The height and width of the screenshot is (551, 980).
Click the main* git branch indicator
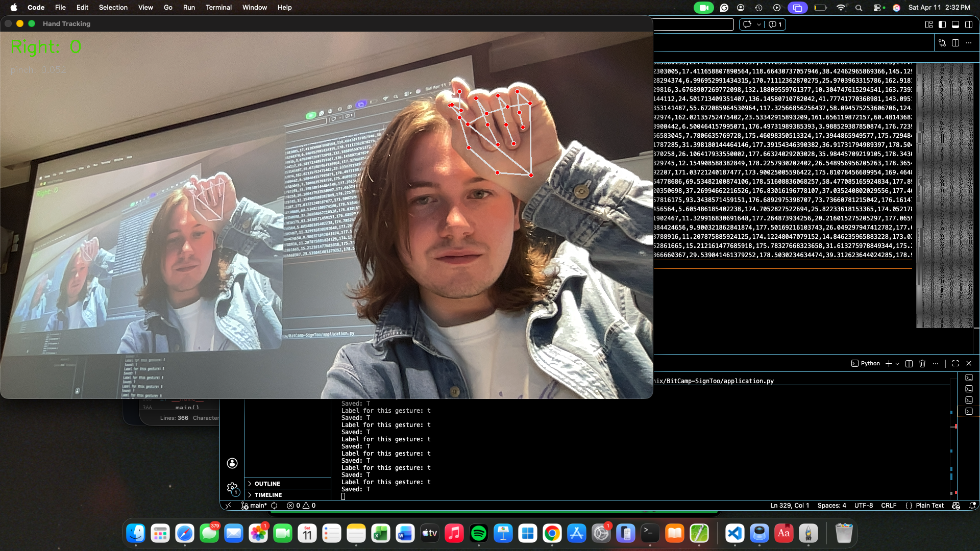click(x=254, y=506)
